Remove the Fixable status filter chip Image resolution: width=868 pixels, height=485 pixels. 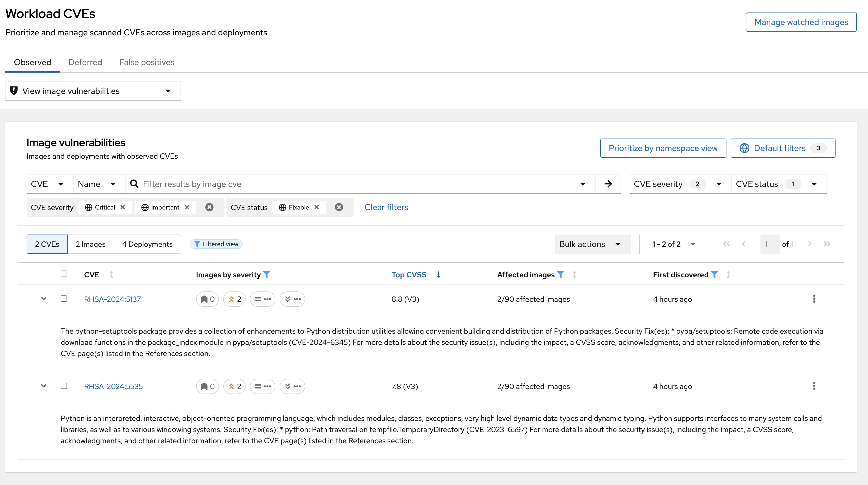pyautogui.click(x=316, y=207)
